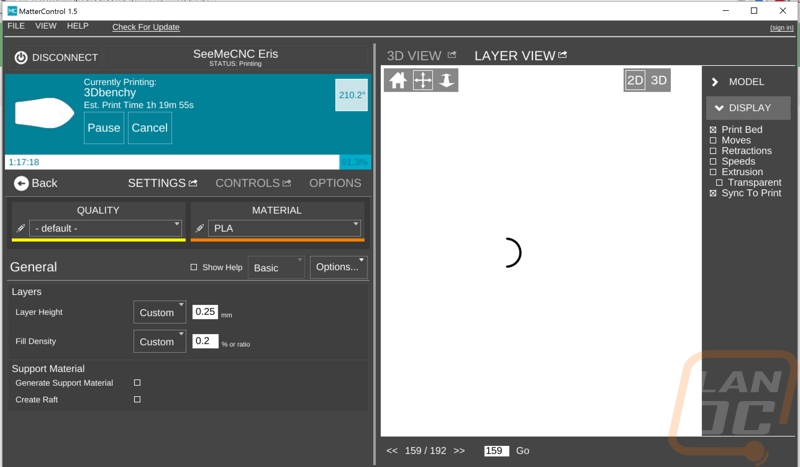Click the zoom/scale view icon
The width and height of the screenshot is (800, 467).
tap(446, 81)
